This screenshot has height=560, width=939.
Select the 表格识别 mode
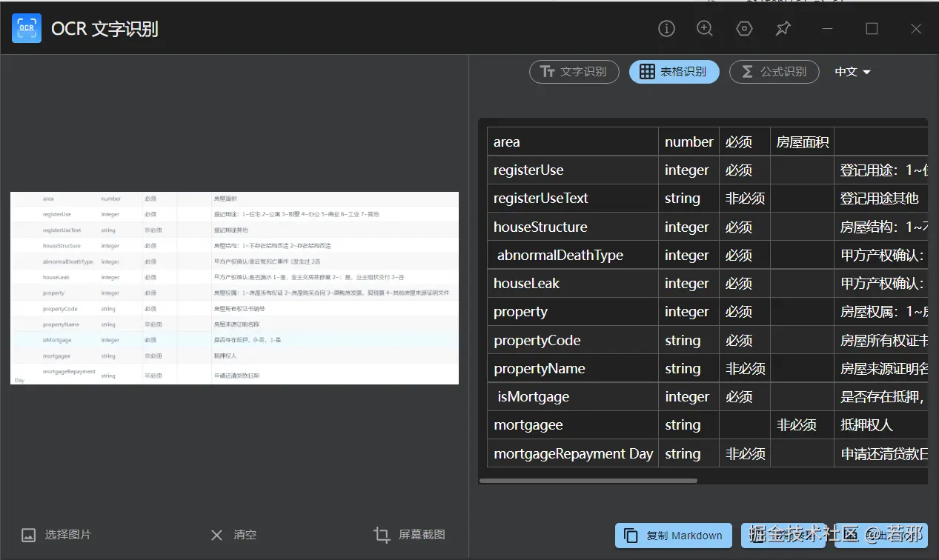(x=674, y=72)
